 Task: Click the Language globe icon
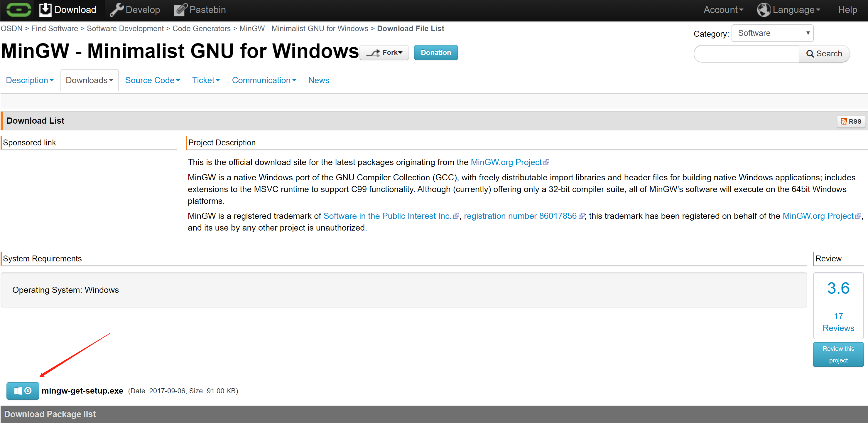coord(764,10)
